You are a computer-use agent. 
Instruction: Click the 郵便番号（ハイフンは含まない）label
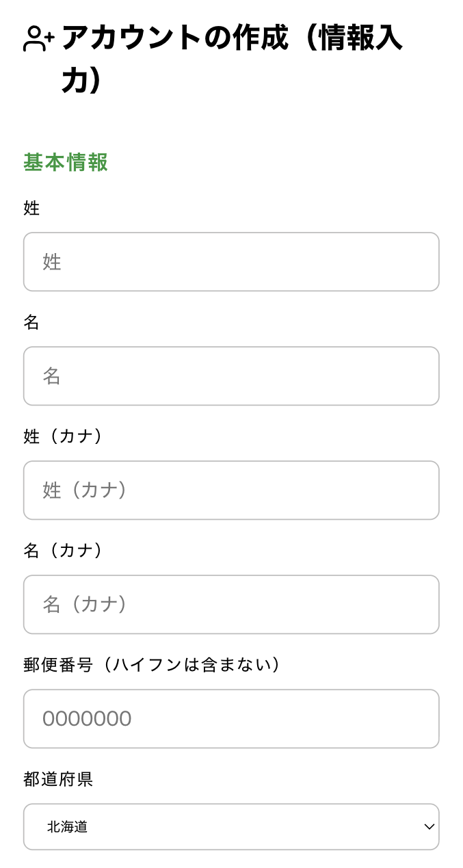point(150,664)
